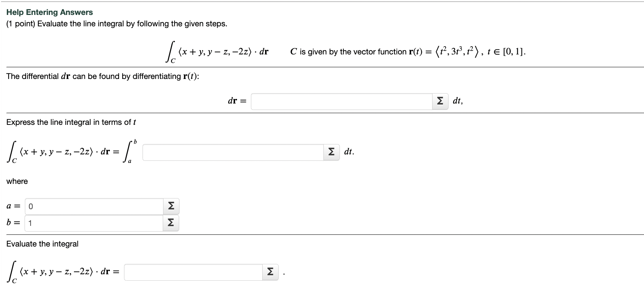Select the b = 1 input field

pyautogui.click(x=92, y=223)
